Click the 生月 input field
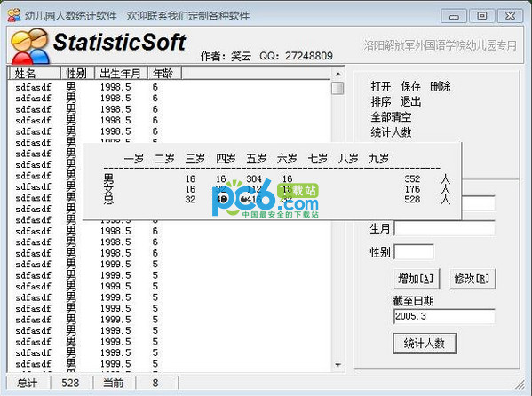The image size is (532, 396). tap(444, 228)
